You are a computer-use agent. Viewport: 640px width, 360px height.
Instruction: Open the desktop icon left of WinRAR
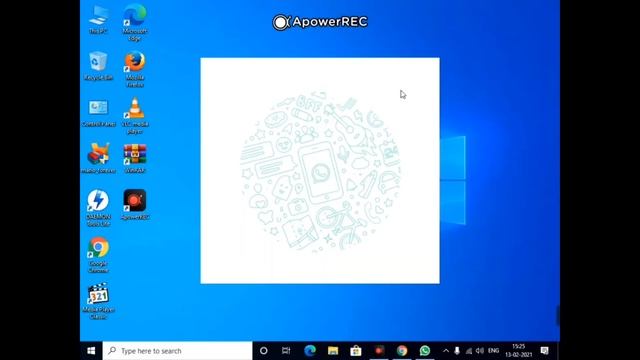(98, 158)
